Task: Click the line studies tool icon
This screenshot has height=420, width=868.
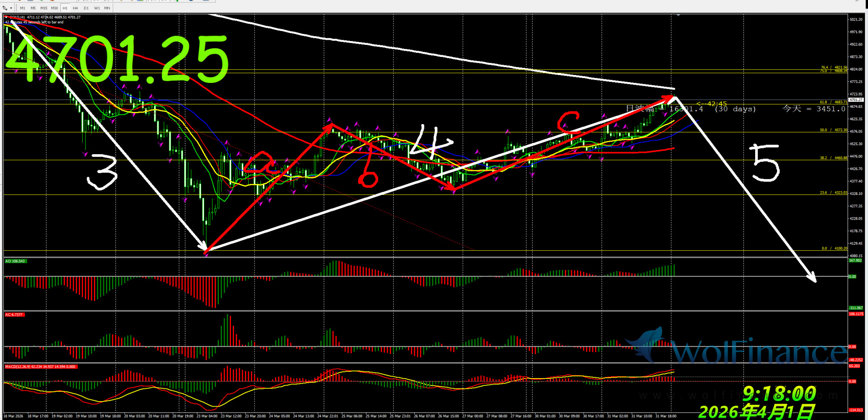Action: (5, 8)
